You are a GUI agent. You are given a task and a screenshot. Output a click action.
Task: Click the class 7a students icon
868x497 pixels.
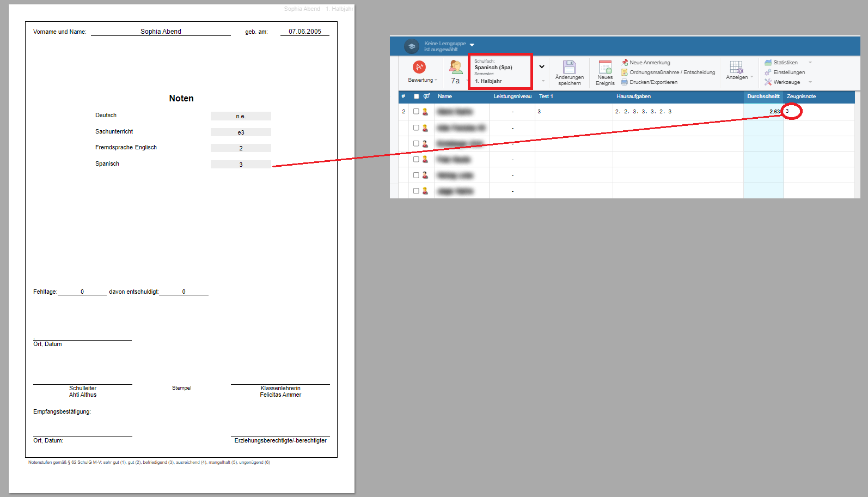[455, 67]
